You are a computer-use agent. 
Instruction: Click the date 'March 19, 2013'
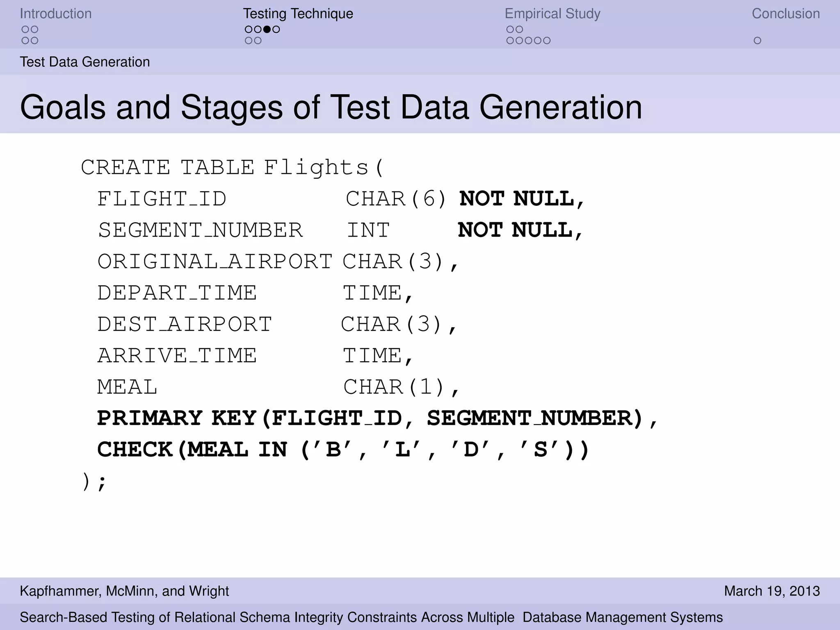pyautogui.click(x=772, y=591)
